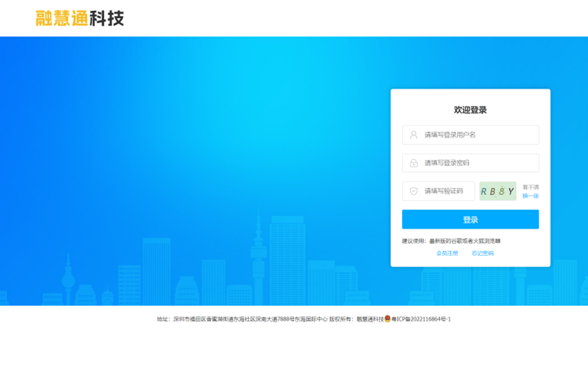Click the police badge icon in footer

click(x=387, y=319)
